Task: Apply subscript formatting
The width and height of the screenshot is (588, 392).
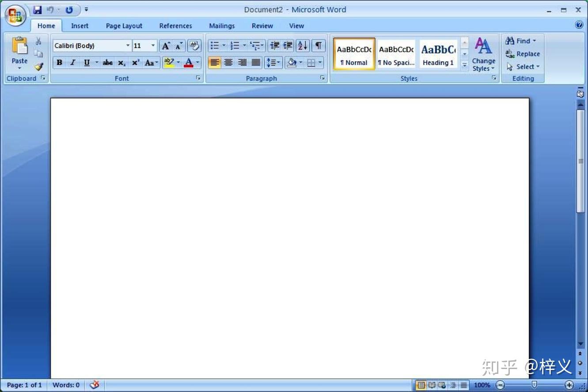Action: pyautogui.click(x=121, y=63)
